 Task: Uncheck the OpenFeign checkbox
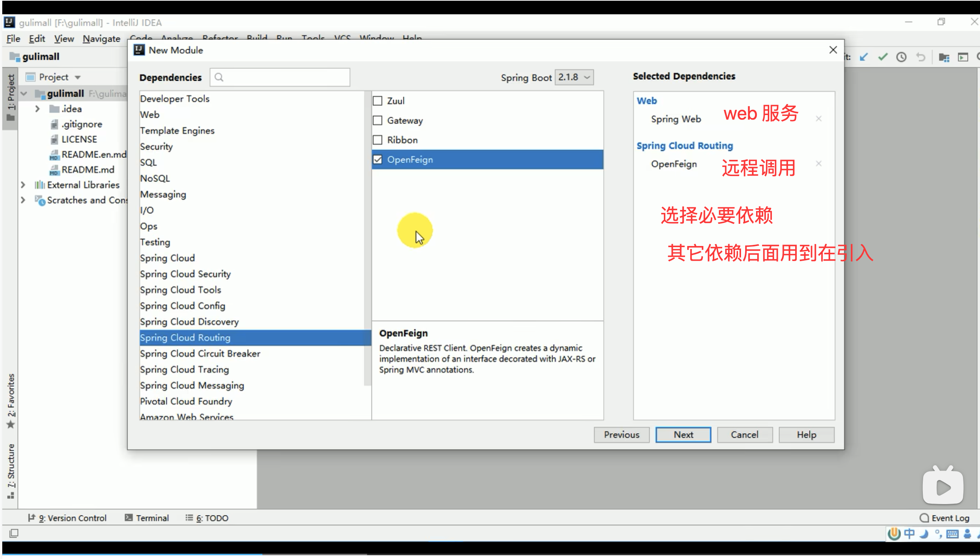click(377, 160)
